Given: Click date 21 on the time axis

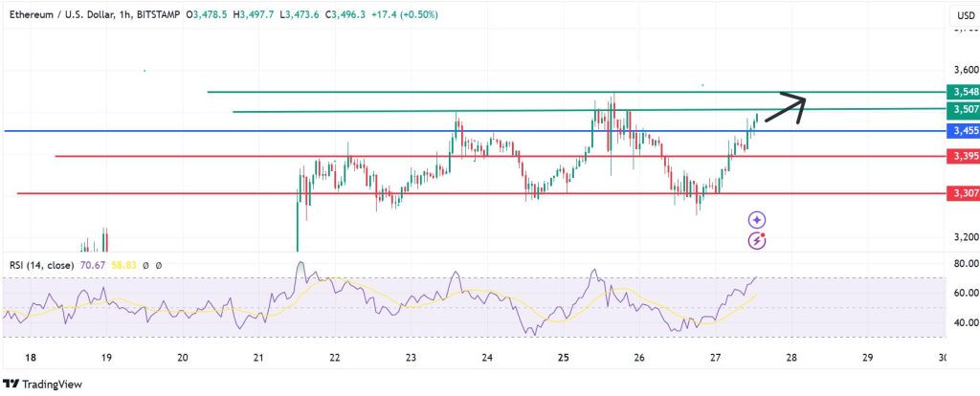Looking at the screenshot, I should coord(258,357).
